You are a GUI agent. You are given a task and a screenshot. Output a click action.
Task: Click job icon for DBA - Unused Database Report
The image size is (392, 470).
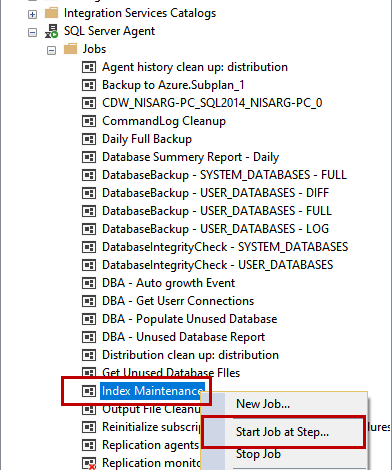coord(89,337)
